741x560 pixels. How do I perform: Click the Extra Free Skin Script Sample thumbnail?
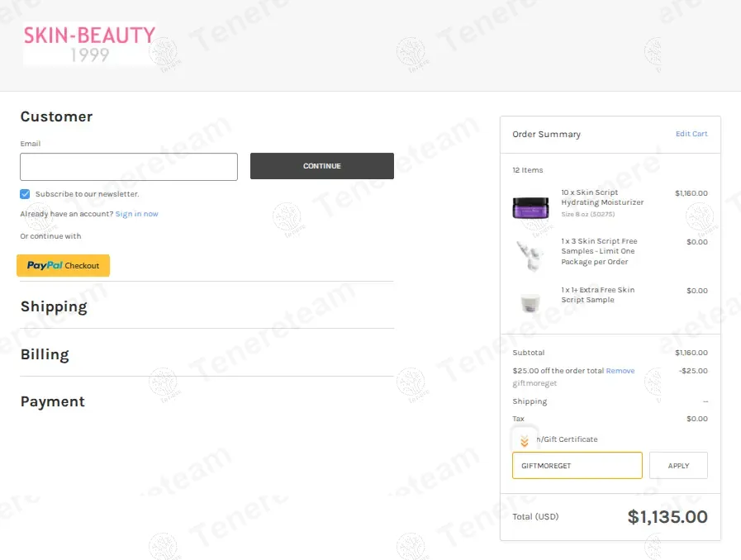pyautogui.click(x=530, y=301)
